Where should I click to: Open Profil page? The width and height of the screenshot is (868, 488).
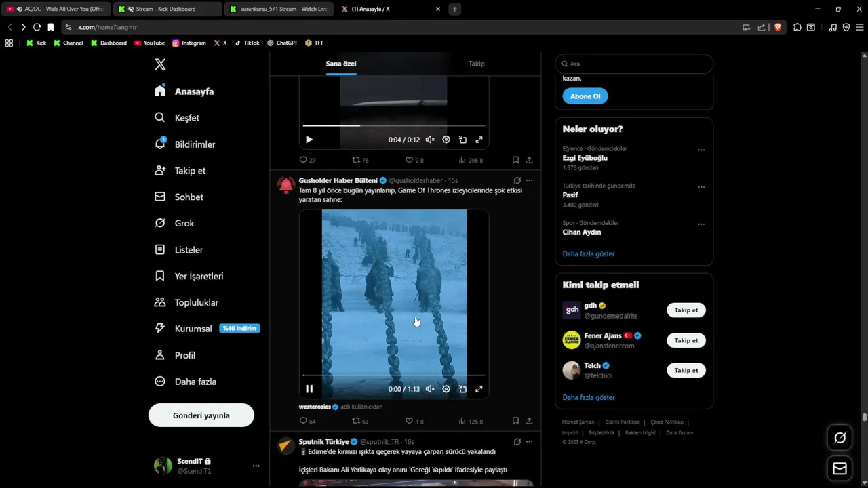pos(175,355)
